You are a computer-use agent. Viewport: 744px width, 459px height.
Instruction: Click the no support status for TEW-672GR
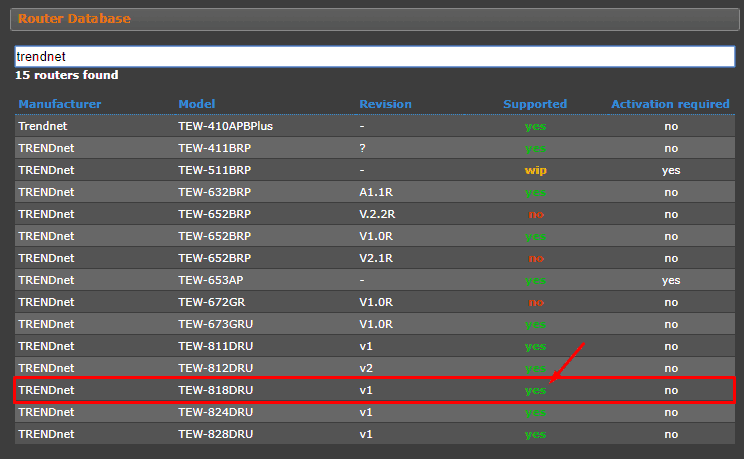point(536,302)
